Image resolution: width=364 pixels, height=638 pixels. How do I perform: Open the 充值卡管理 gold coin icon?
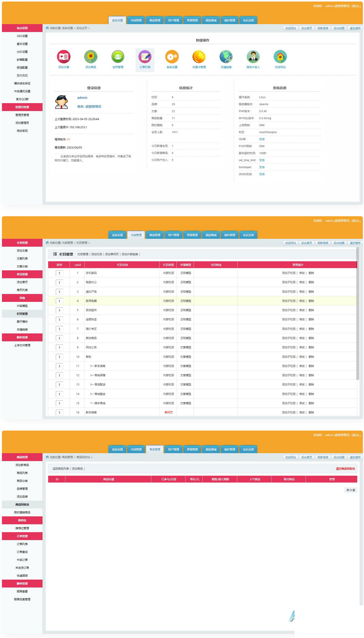[199, 57]
